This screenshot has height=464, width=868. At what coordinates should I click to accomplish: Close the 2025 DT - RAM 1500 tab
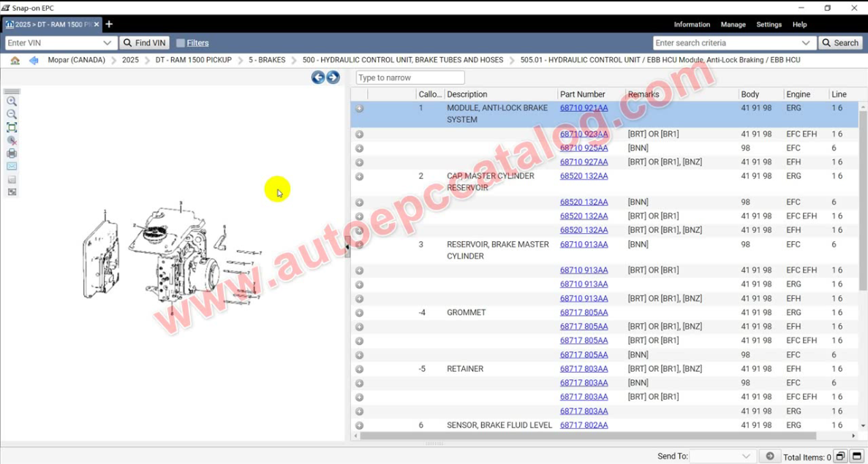(97, 24)
